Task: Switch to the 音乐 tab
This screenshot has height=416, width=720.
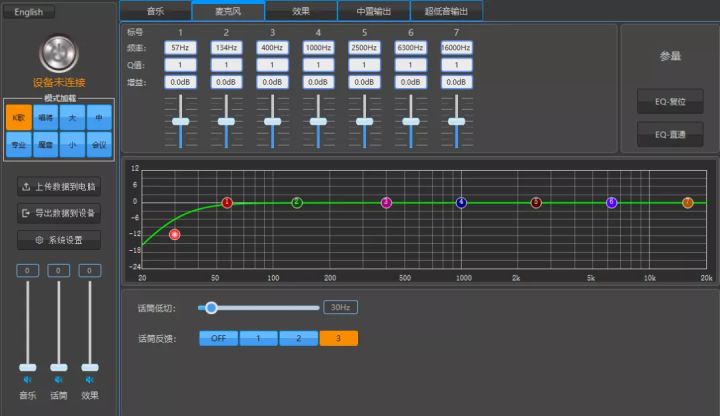Action: pyautogui.click(x=155, y=11)
